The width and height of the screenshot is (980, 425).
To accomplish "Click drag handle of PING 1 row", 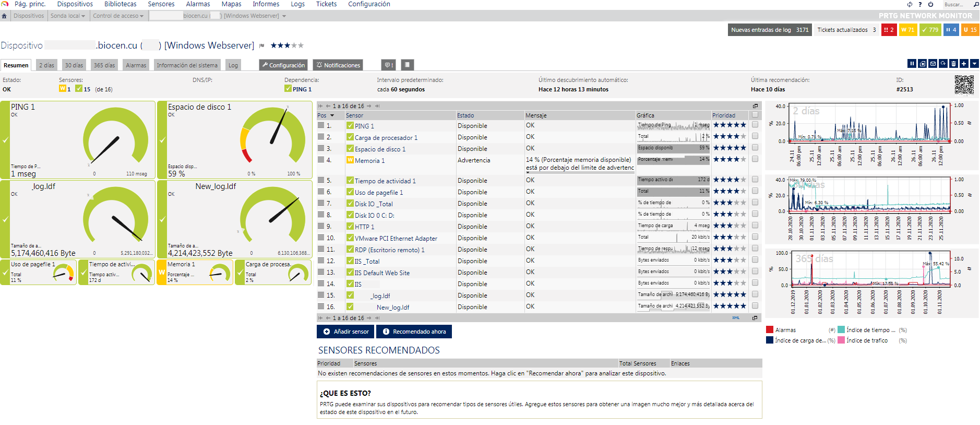I will (321, 125).
